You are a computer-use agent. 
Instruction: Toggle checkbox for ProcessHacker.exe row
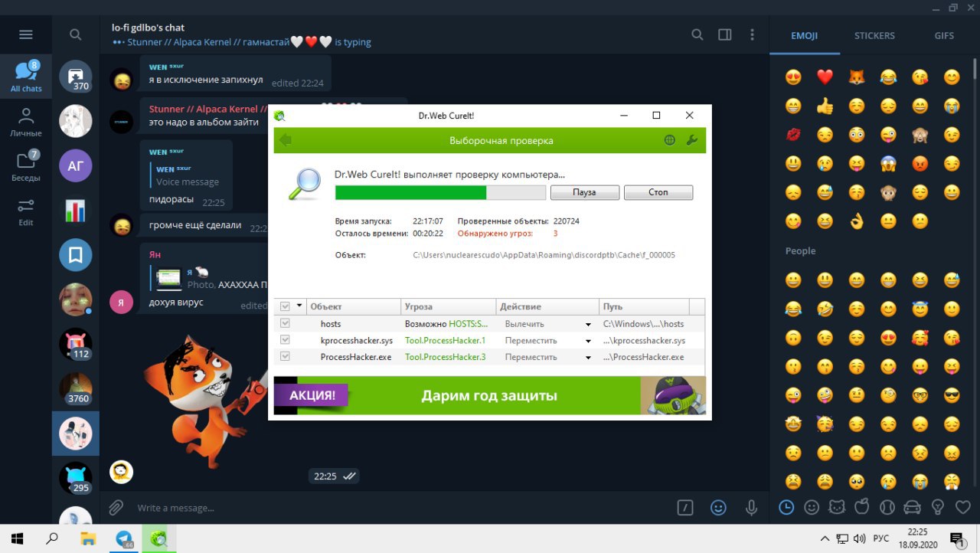point(286,357)
